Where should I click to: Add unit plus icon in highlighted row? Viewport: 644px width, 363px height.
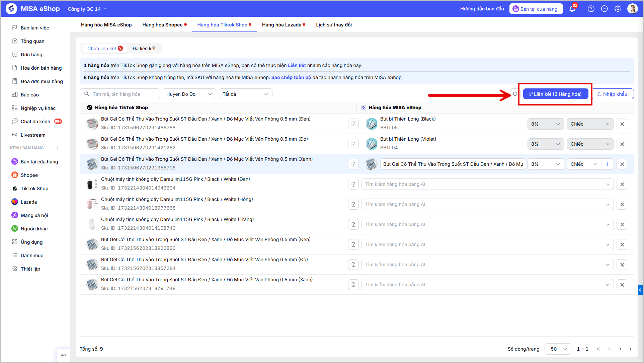(x=608, y=164)
